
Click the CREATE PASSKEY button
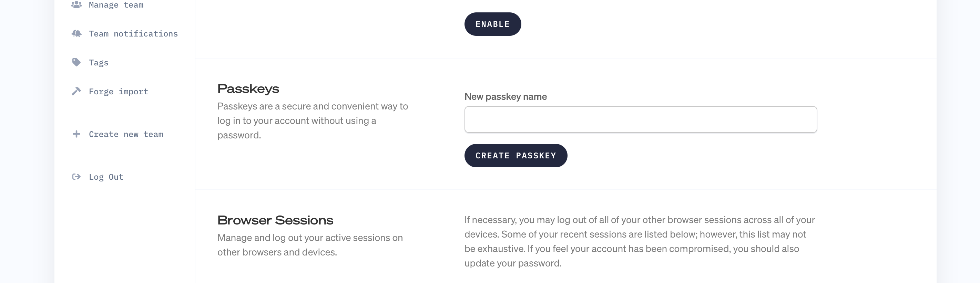click(x=516, y=155)
